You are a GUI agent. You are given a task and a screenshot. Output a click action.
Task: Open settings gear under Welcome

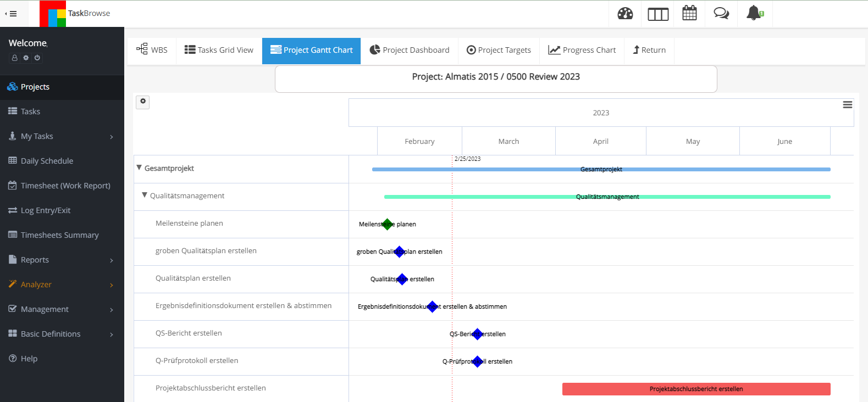(26, 58)
